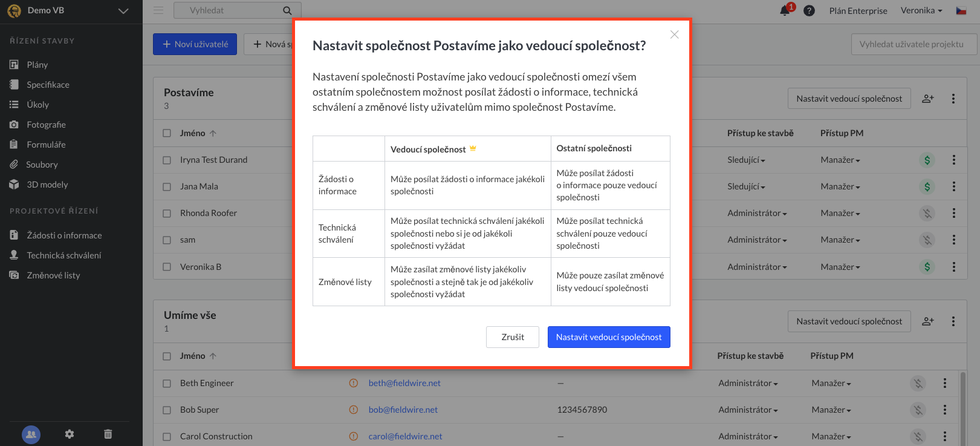This screenshot has height=446, width=980.
Task: Click the Czech flag language icon
Action: [961, 10]
